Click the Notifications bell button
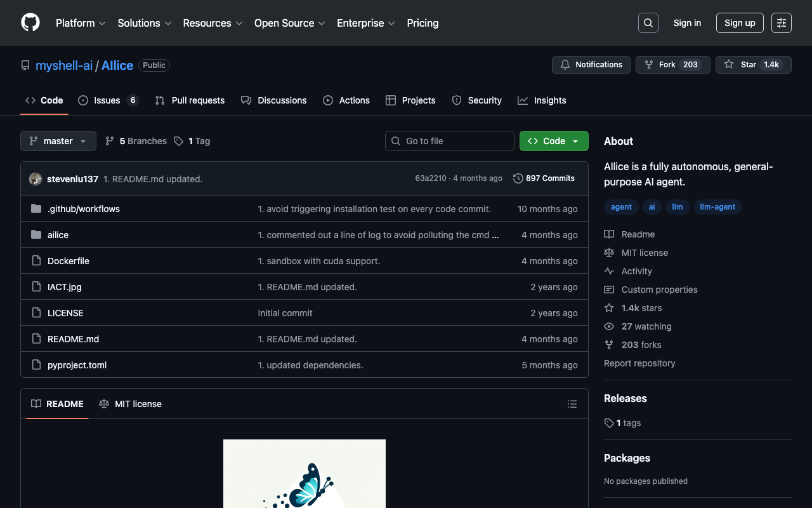The height and width of the screenshot is (508, 812). tap(591, 65)
